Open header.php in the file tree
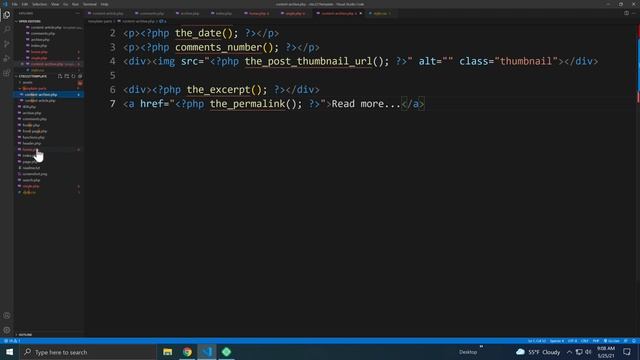Screen dimensions: 640x360 pyautogui.click(x=32, y=144)
